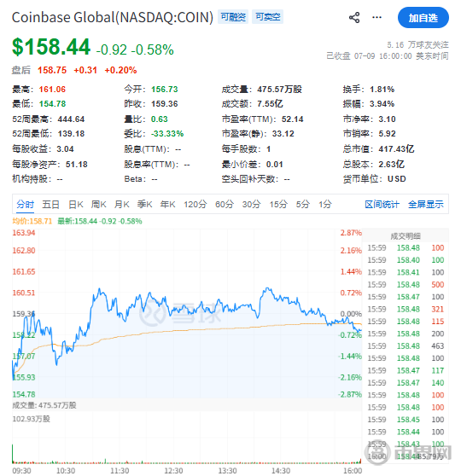Switch to 60分 interval
461x476 pixels.
point(225,204)
